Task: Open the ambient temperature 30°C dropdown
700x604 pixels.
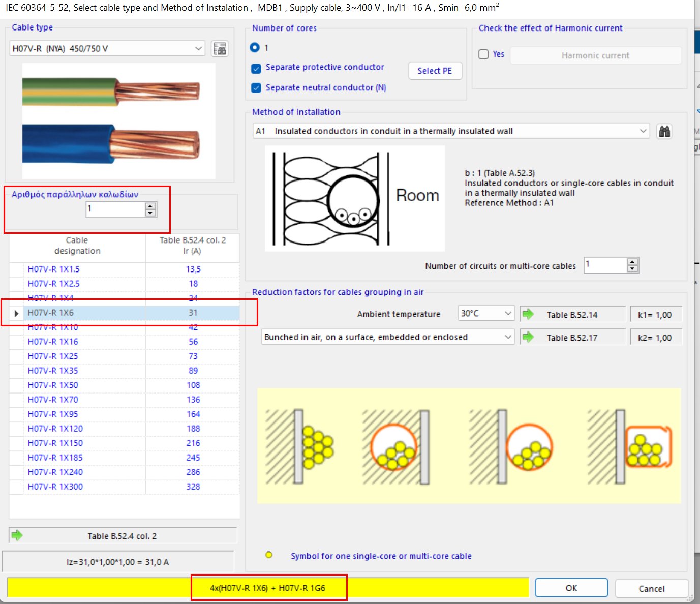Action: [508, 313]
